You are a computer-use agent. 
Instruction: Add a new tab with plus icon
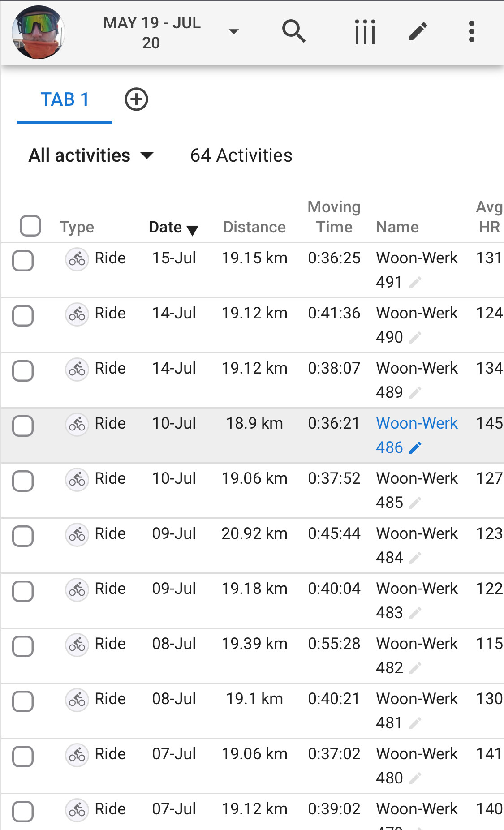tap(136, 99)
